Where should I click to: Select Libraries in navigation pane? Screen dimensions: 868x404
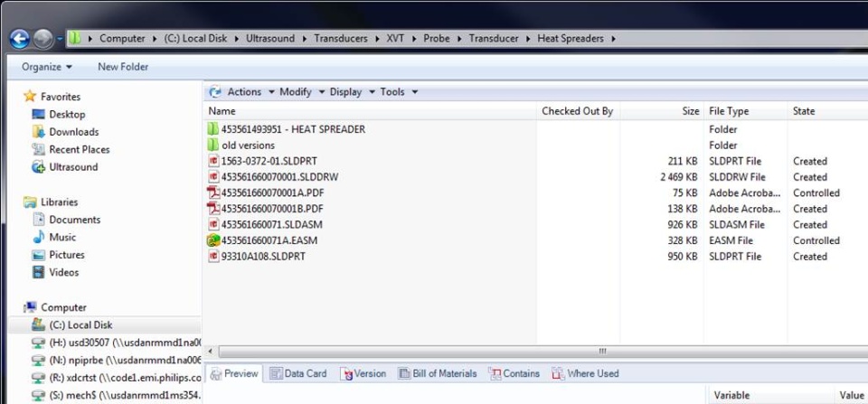pyautogui.click(x=60, y=202)
